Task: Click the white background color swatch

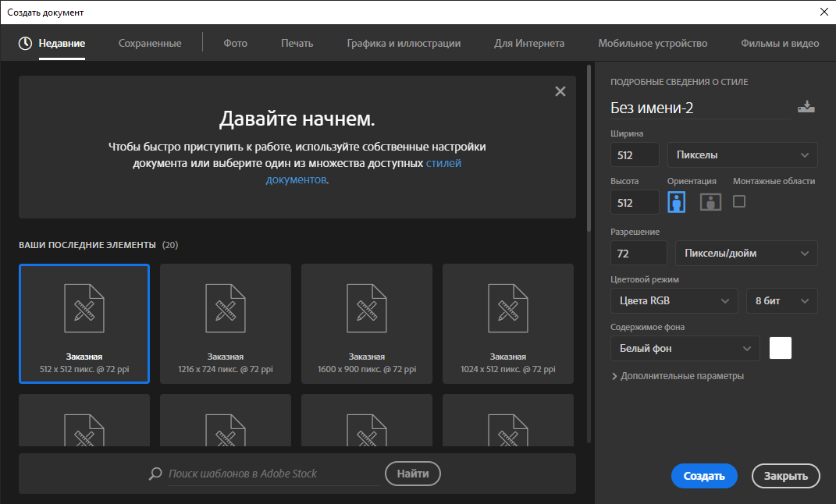Action: pyautogui.click(x=780, y=348)
